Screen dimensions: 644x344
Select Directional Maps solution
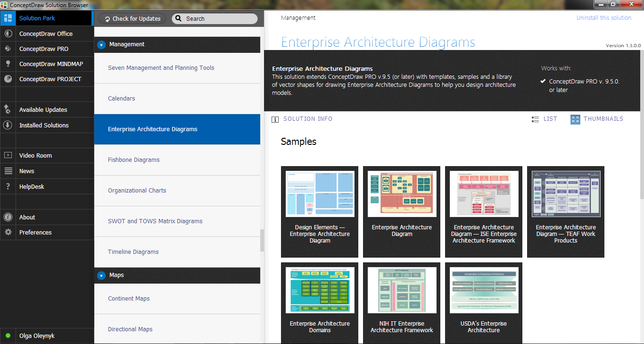point(177,329)
